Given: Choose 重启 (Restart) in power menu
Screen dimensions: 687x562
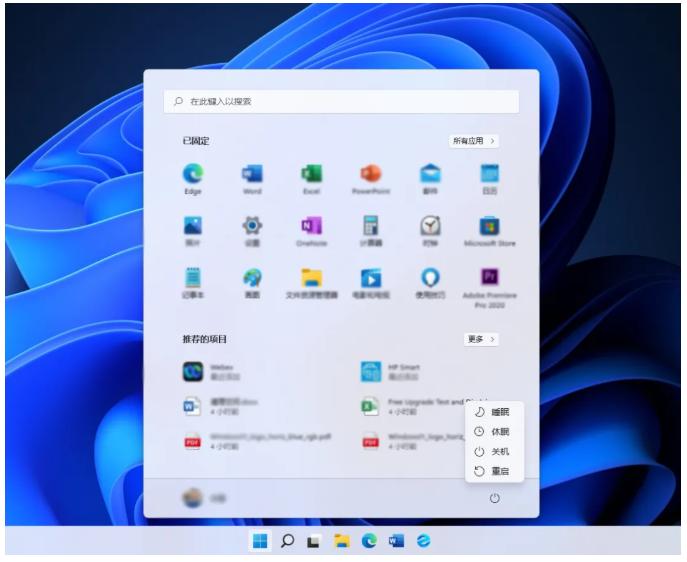Looking at the screenshot, I should click(x=493, y=471).
